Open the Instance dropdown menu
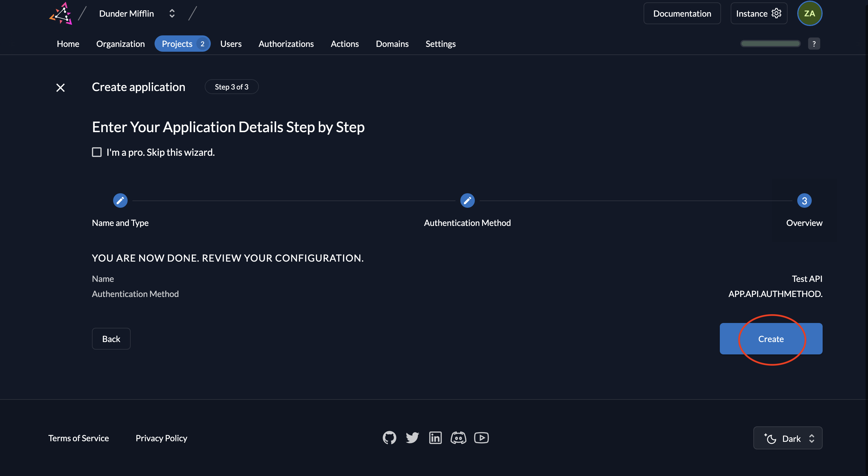The width and height of the screenshot is (868, 476). pyautogui.click(x=759, y=13)
